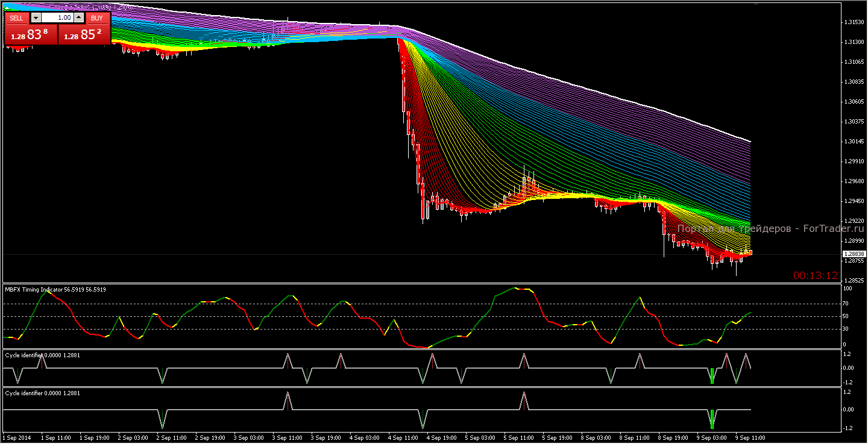Click the 1.31530 price scale label
This screenshot has height=444, width=868.
click(x=854, y=22)
